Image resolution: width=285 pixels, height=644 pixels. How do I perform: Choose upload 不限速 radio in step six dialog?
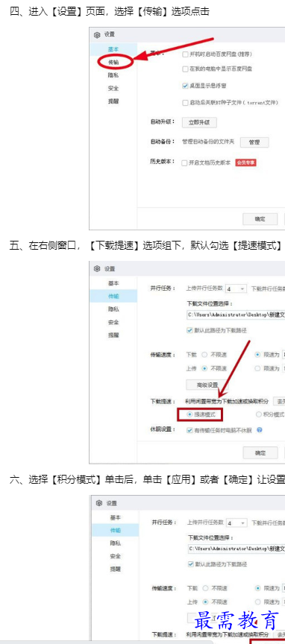click(205, 602)
